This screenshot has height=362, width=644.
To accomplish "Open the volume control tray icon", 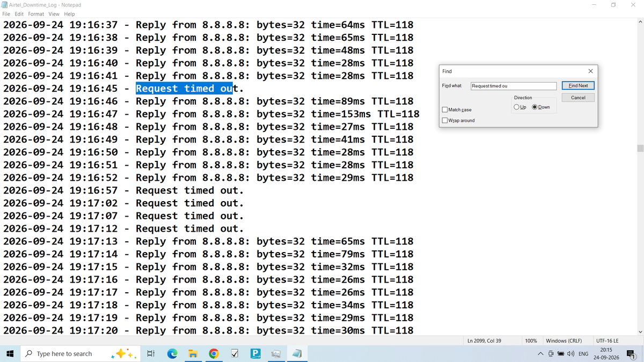I will tap(570, 354).
